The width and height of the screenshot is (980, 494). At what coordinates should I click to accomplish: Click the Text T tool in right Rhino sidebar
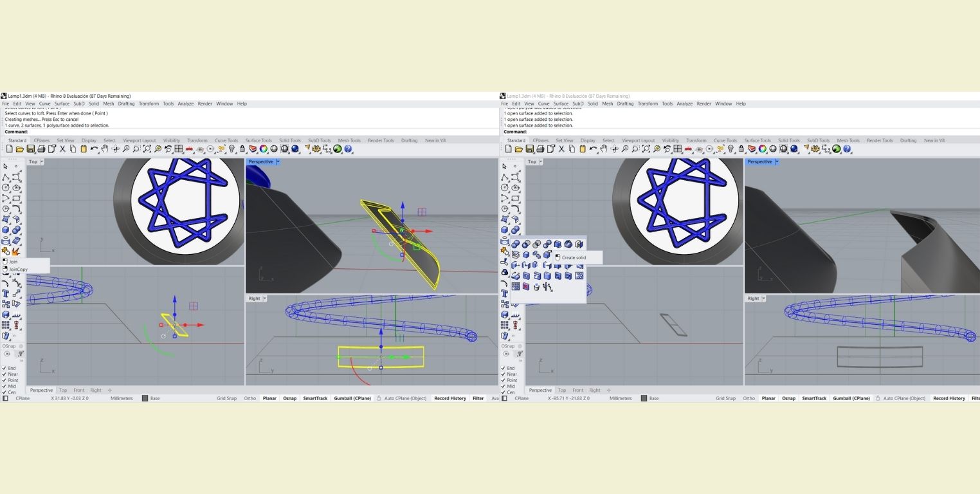coord(505,293)
